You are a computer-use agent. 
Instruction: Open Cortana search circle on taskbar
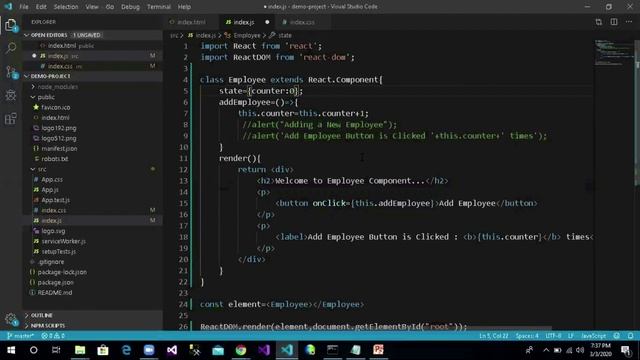pos(33,350)
